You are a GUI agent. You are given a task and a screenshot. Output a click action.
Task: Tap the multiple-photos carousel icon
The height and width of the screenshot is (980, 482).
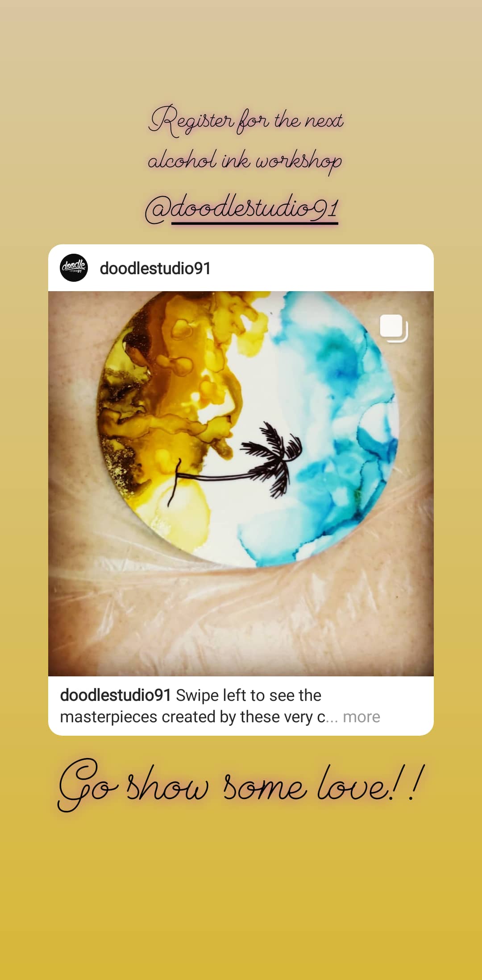coord(394,329)
